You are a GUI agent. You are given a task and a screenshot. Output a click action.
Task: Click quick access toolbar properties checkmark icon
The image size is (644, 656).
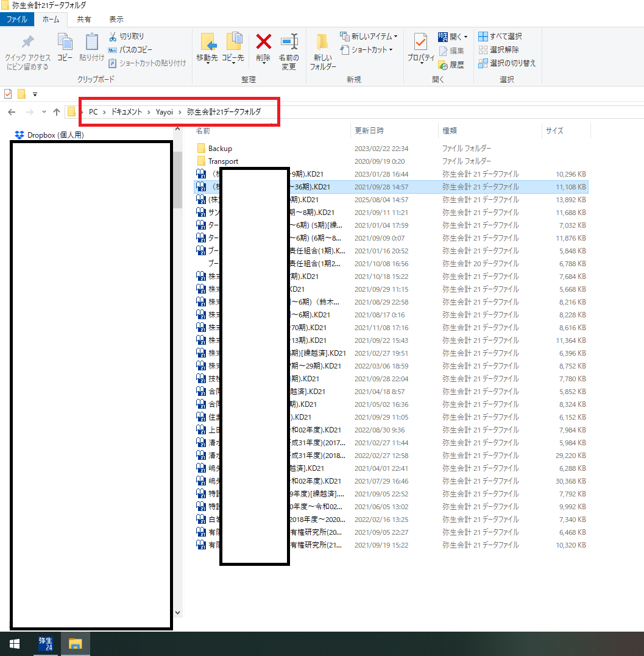(8, 94)
